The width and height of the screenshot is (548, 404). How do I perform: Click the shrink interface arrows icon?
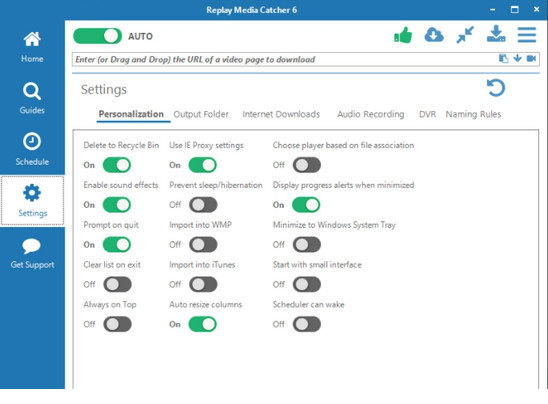tap(465, 35)
